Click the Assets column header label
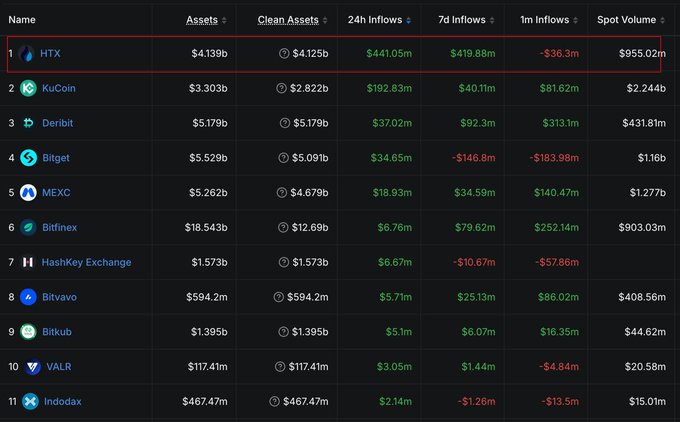The height and width of the screenshot is (422, 680). 202,20
